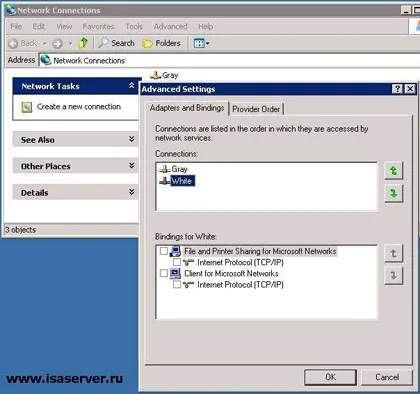Click the Network Connections icon in address bar
Screen dimensions: 420x394
click(x=45, y=60)
